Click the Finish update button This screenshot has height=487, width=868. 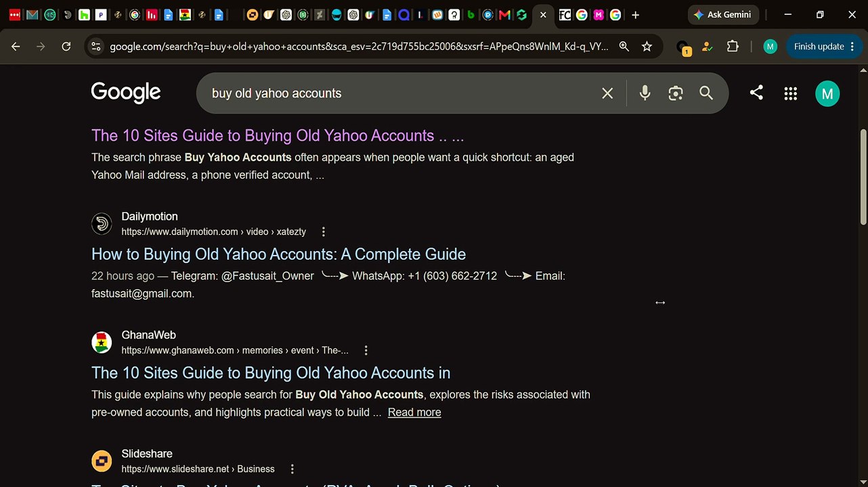824,47
